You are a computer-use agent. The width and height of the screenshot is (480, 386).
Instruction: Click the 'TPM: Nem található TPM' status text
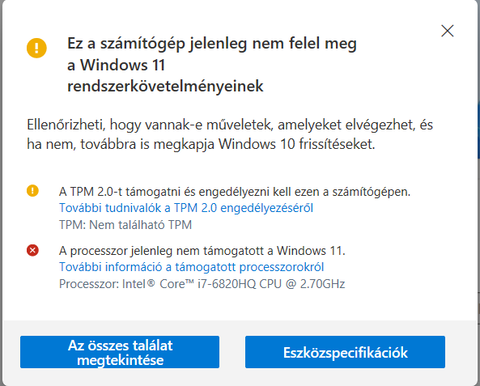pyautogui.click(x=125, y=225)
